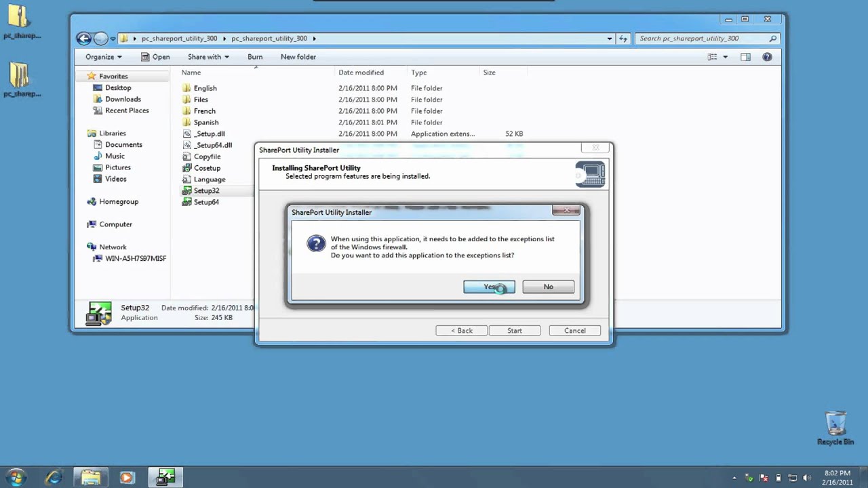
Task: Open the Organize menu in Explorer
Action: coord(103,57)
